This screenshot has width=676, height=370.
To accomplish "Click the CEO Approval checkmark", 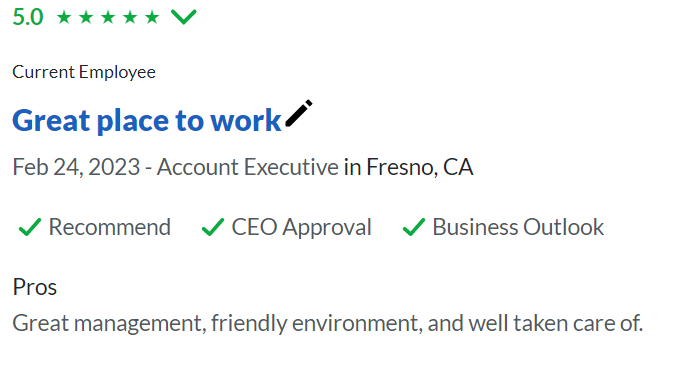I will (213, 227).
